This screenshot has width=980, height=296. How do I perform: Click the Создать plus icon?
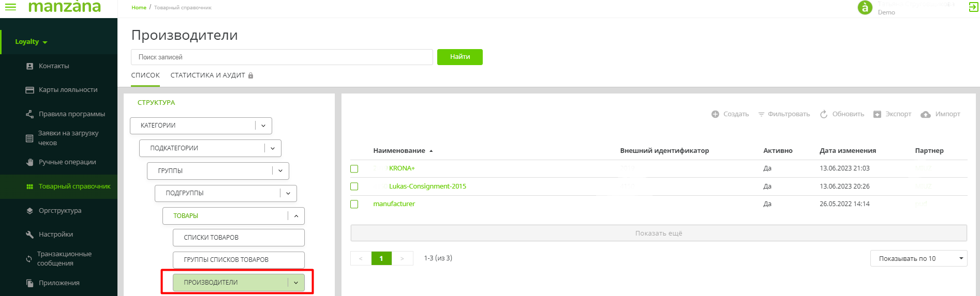(715, 114)
